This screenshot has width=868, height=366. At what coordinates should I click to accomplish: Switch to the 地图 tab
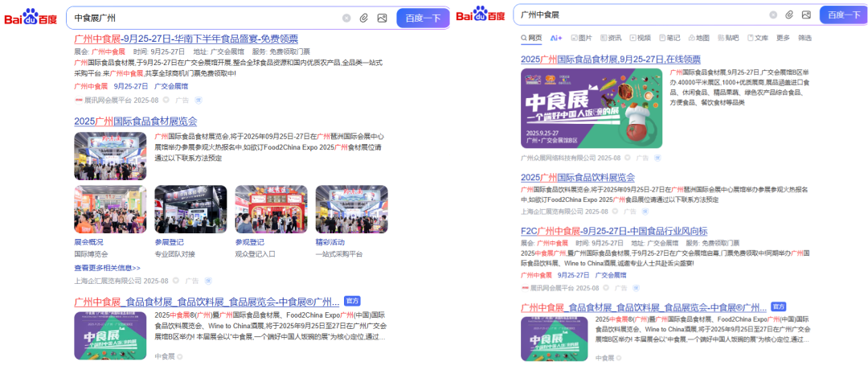(x=698, y=38)
